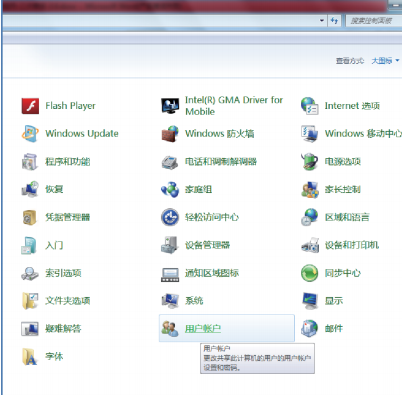Click the 用户帐户 people icon
Screen dimensions: 402x395
(170, 329)
